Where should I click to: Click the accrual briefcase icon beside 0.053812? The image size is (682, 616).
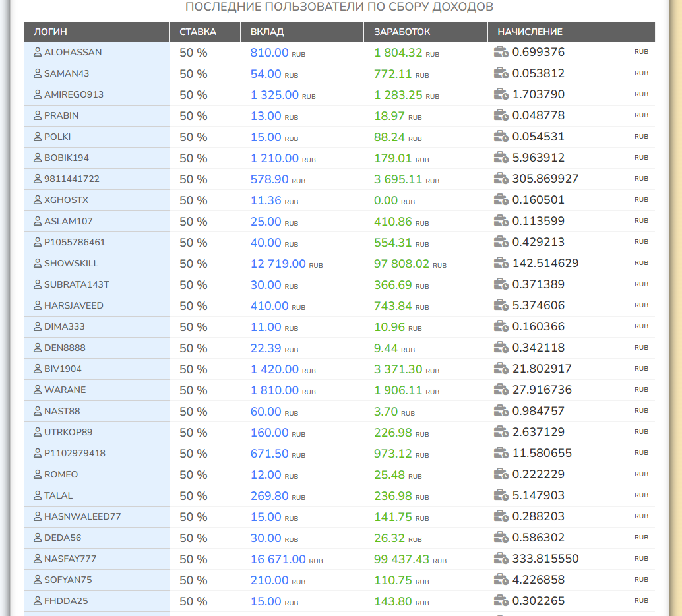(501, 73)
